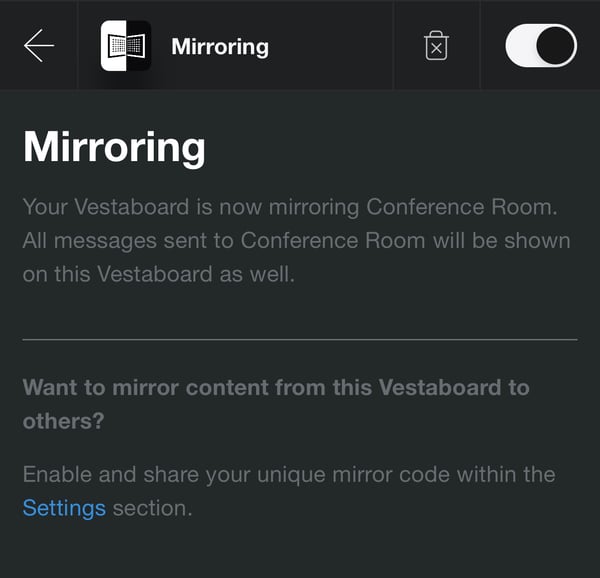Click the word "section." after Settings
600x578 pixels.
pos(152,508)
